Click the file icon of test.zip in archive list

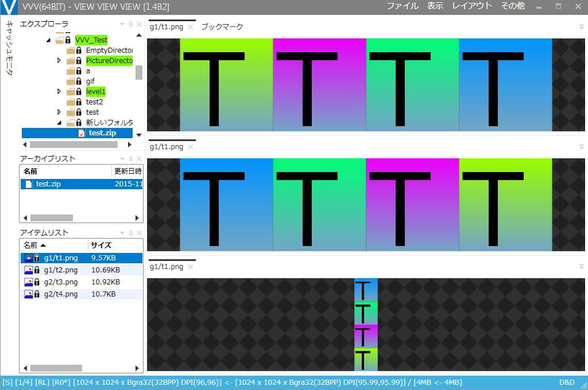coord(29,184)
